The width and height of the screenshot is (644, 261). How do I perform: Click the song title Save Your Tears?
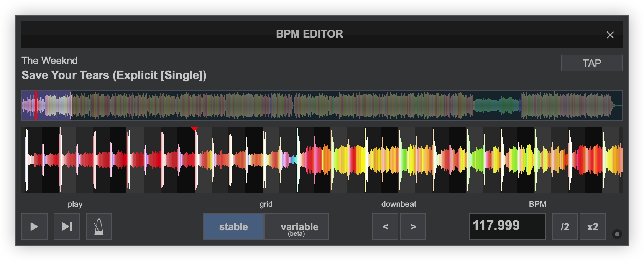click(114, 75)
